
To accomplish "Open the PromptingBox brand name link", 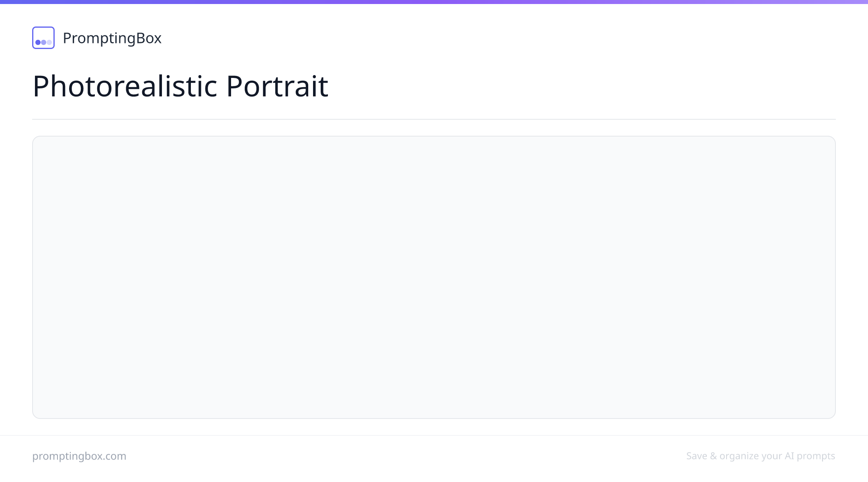I will [x=112, y=38].
